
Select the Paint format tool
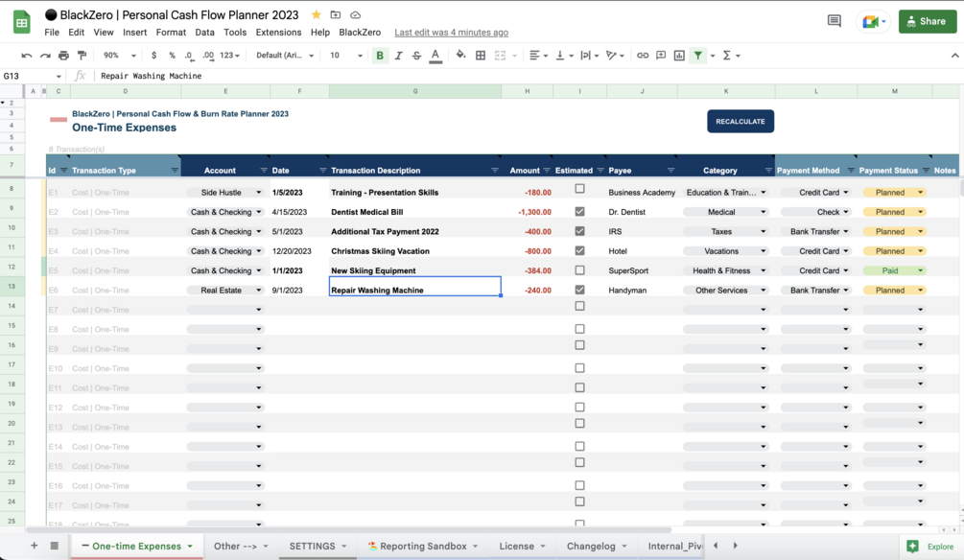(x=82, y=56)
